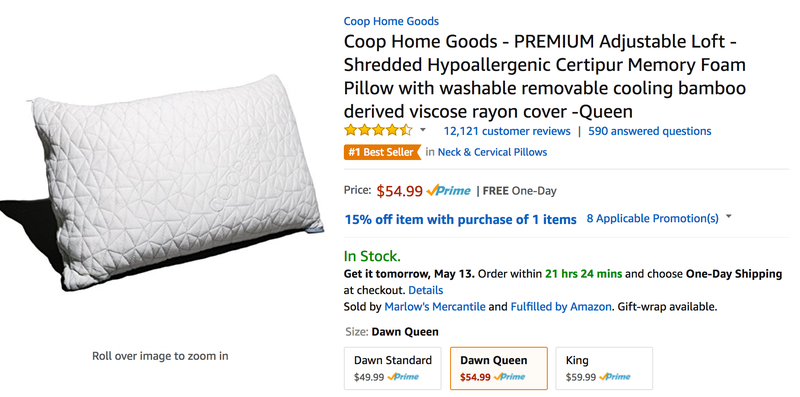This screenshot has height=397, width=800.
Task: Click the Prime logo in Dawn Queen option
Action: pyautogui.click(x=509, y=377)
